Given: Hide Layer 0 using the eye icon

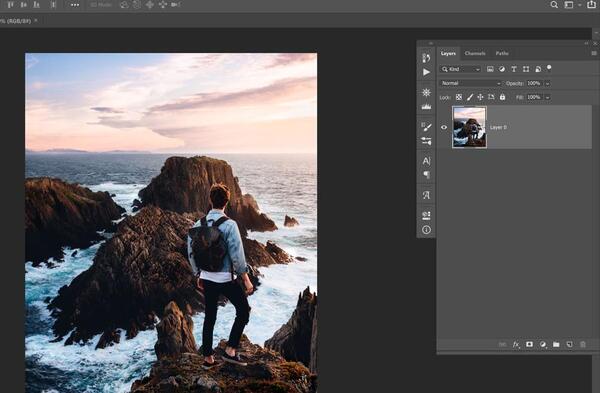Looking at the screenshot, I should (x=444, y=127).
